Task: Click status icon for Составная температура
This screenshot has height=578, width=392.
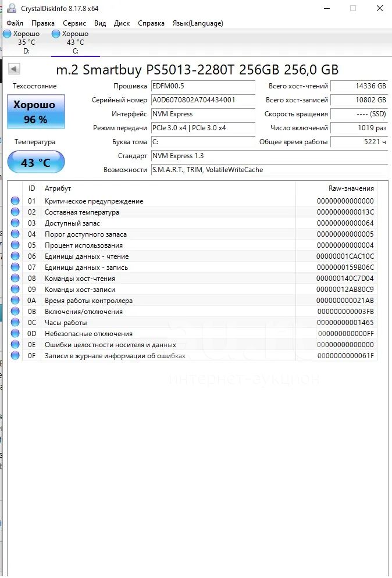Action: pyautogui.click(x=15, y=212)
